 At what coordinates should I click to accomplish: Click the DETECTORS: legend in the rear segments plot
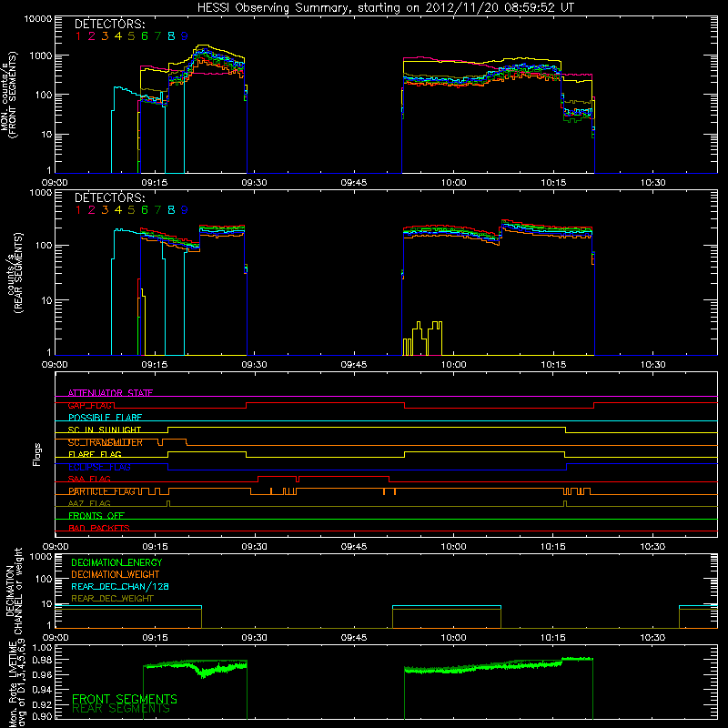(109, 197)
